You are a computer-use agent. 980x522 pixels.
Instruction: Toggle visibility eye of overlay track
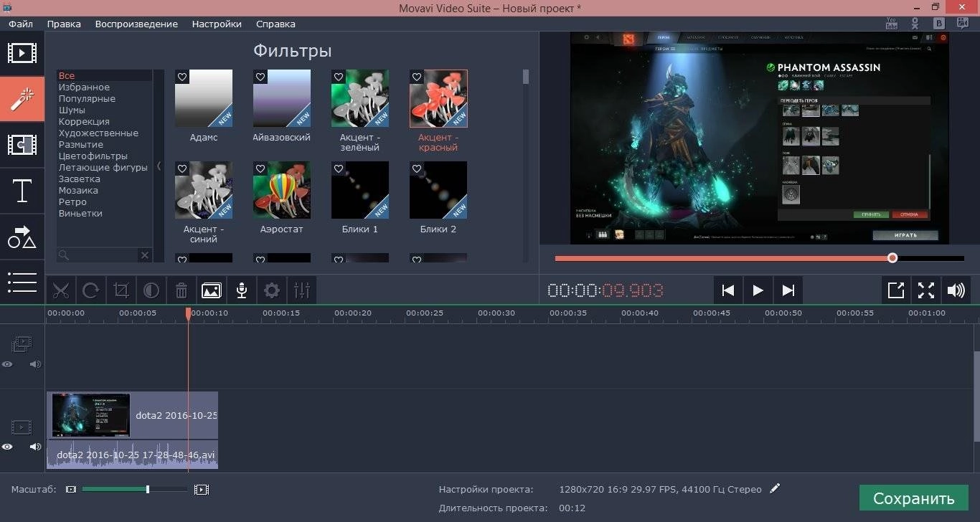tap(7, 364)
